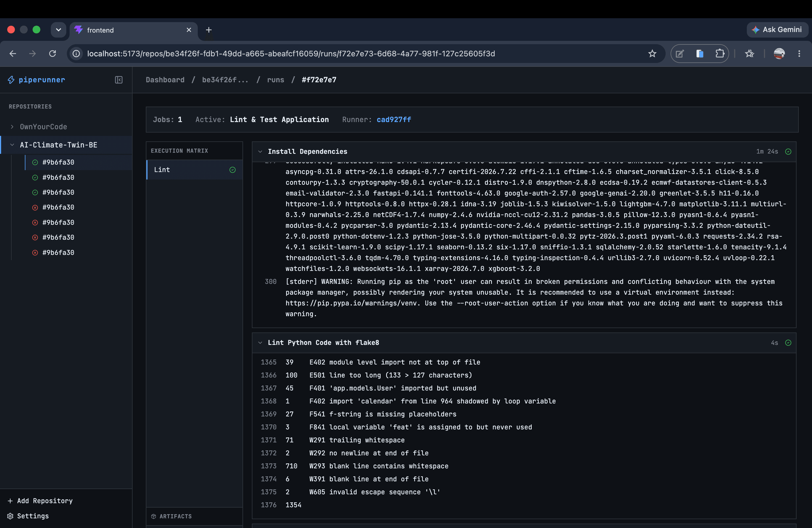812x528 pixels.
Task: Select the frontend browser tab
Action: (133, 30)
